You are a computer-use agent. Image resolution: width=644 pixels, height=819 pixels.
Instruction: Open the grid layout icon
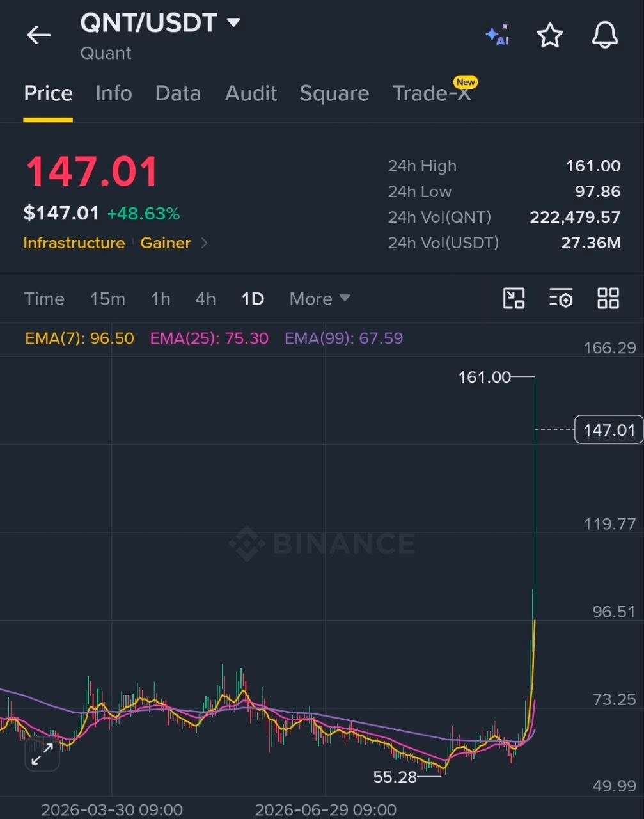click(x=608, y=298)
